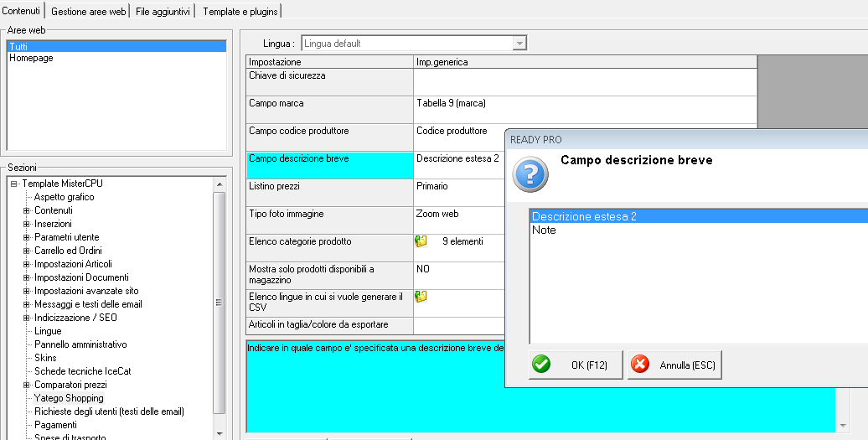Choose Note in the dialog list
Viewport: 868px width, 440px height.
tap(544, 230)
